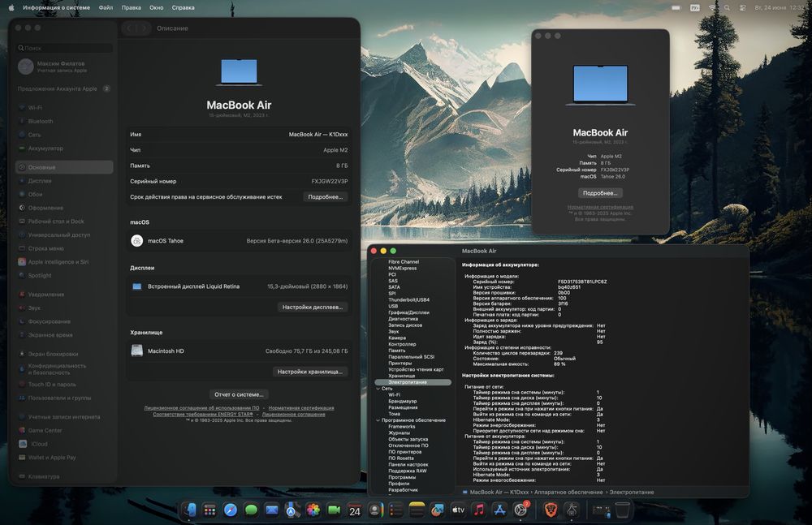Open the Trash in the Dock

(623, 510)
